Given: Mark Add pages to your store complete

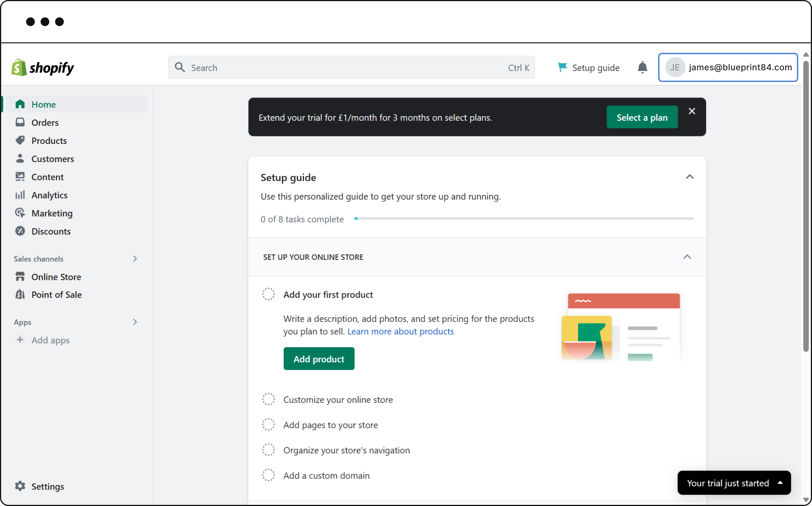Looking at the screenshot, I should (268, 424).
